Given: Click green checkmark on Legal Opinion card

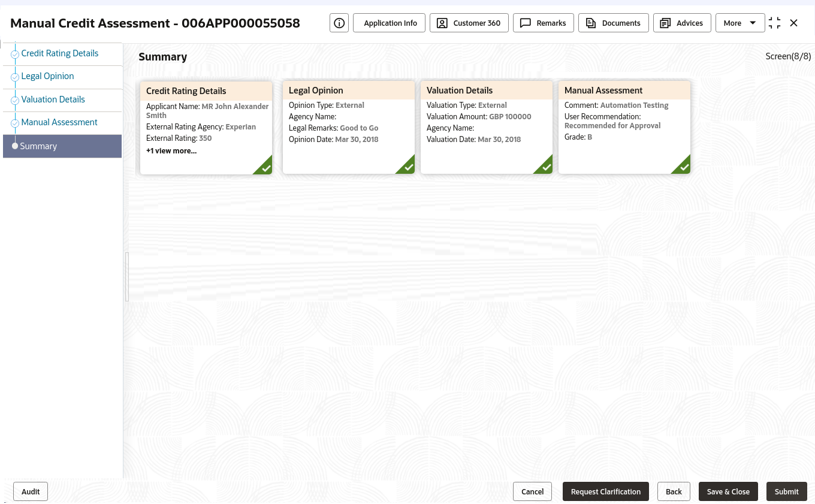Looking at the screenshot, I should [407, 167].
